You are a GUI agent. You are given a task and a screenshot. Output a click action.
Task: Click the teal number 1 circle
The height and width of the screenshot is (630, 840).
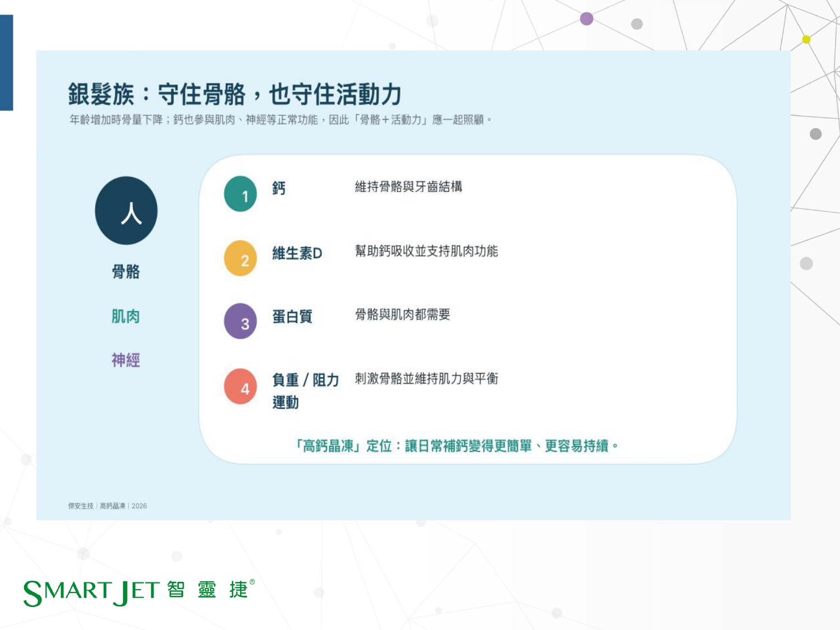click(240, 194)
